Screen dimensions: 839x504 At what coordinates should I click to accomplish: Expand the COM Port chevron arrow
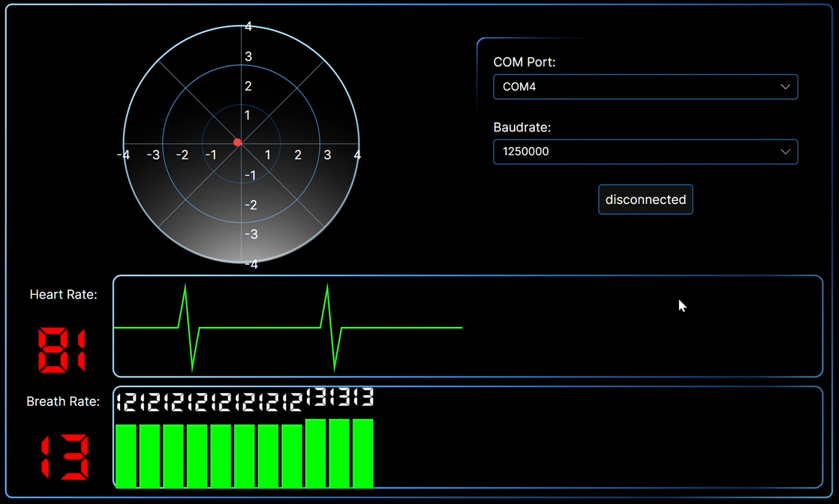(x=786, y=87)
